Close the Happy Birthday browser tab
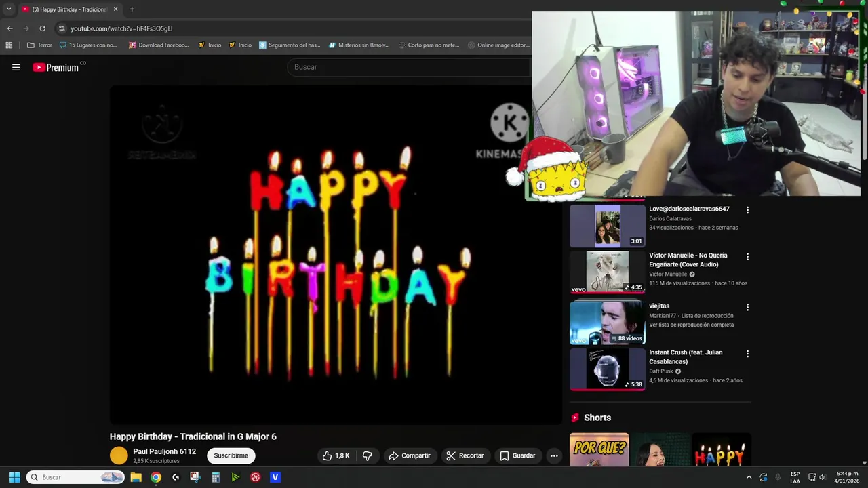 coord(115,9)
